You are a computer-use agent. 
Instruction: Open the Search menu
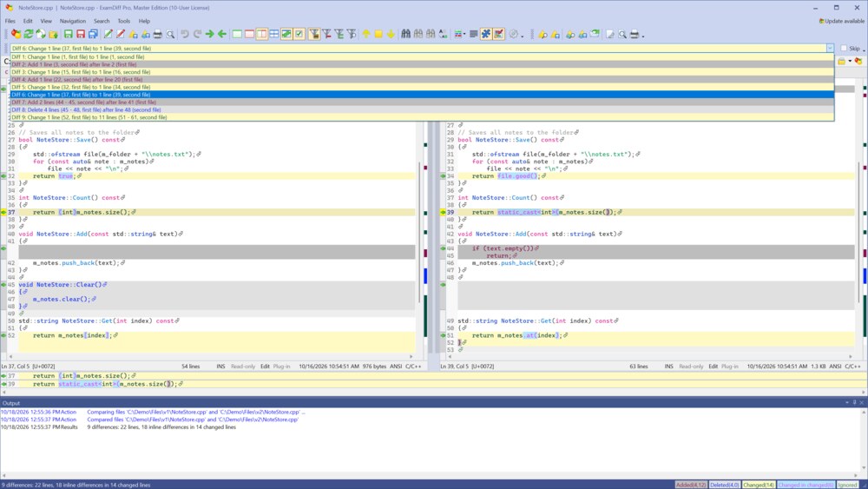coord(102,21)
